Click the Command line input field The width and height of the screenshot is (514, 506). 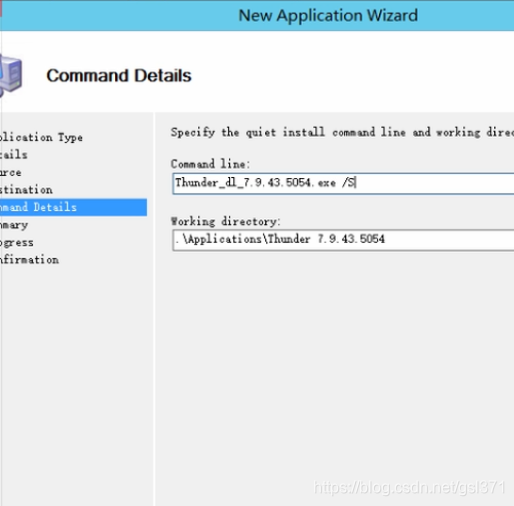coord(343,183)
